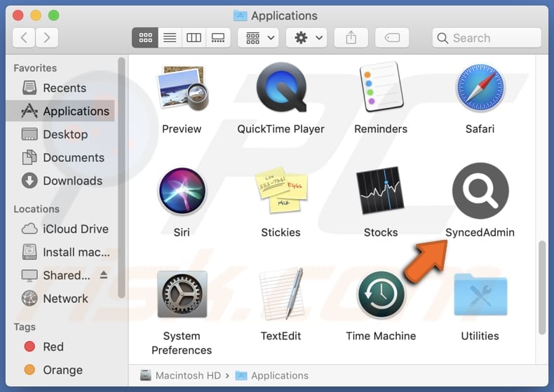Open iCloud Drive in the sidebar
The width and height of the screenshot is (554, 392).
tap(60, 229)
